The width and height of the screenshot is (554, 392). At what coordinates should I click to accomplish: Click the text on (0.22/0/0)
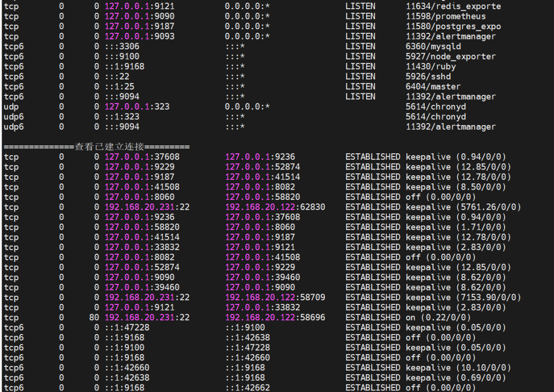pyautogui.click(x=438, y=318)
